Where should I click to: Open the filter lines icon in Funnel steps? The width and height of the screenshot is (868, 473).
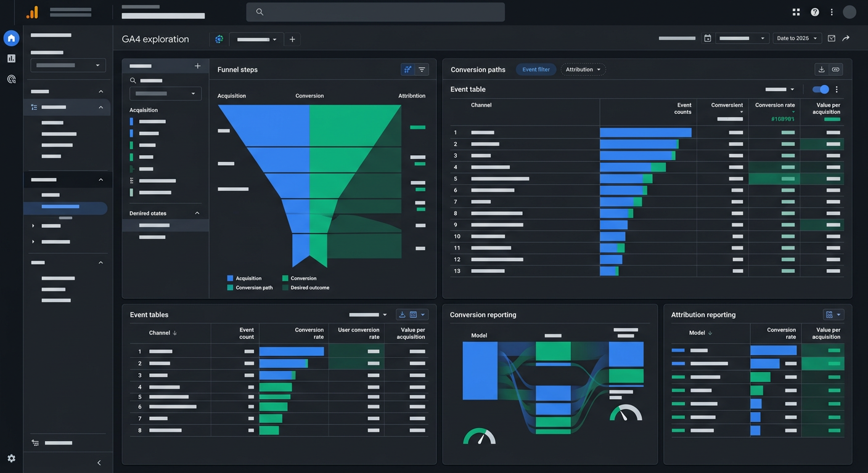coord(422,70)
